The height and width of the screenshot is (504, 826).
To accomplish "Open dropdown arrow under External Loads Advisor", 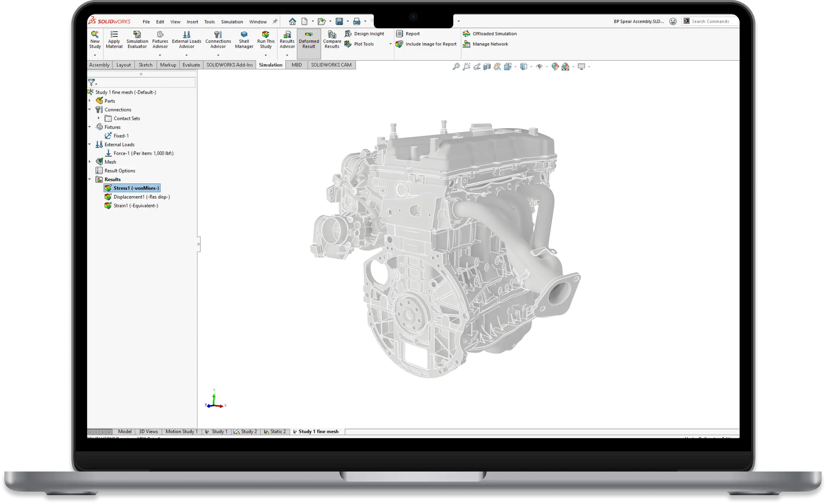I will click(187, 55).
